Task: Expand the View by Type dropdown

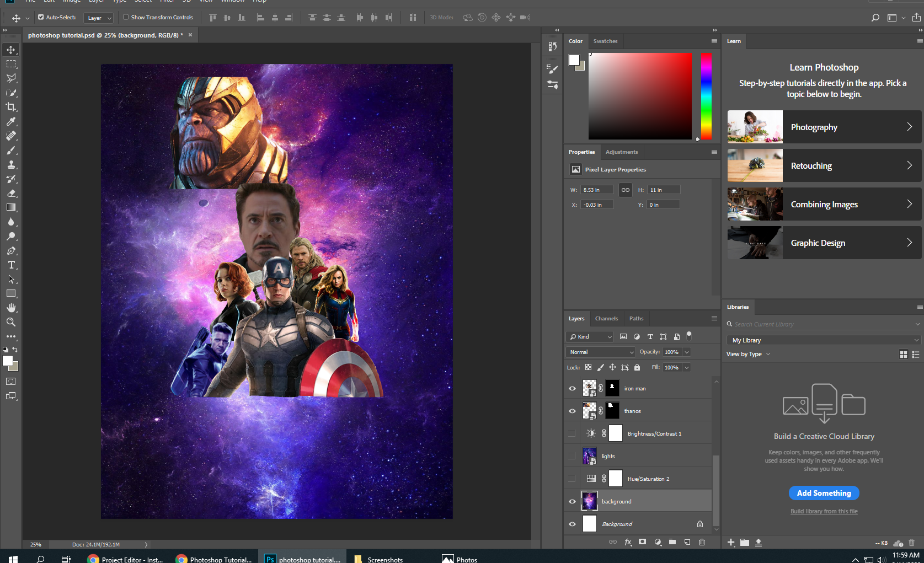Action: [748, 354]
